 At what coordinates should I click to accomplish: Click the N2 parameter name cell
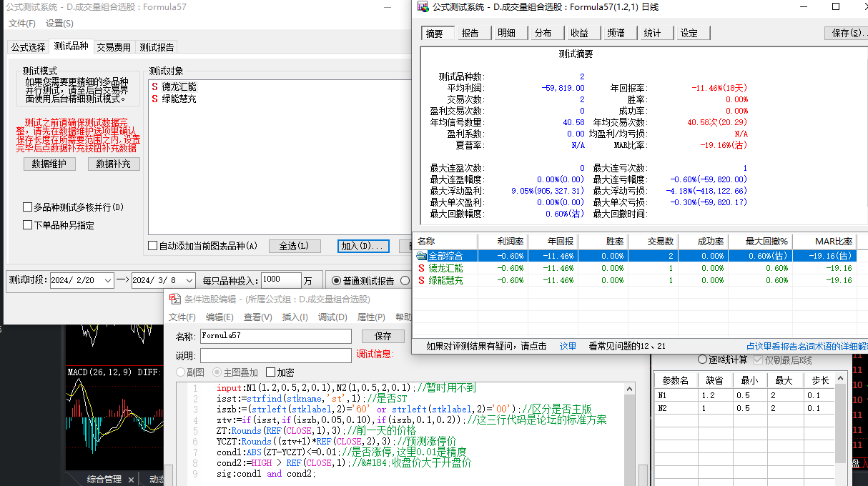(676, 408)
